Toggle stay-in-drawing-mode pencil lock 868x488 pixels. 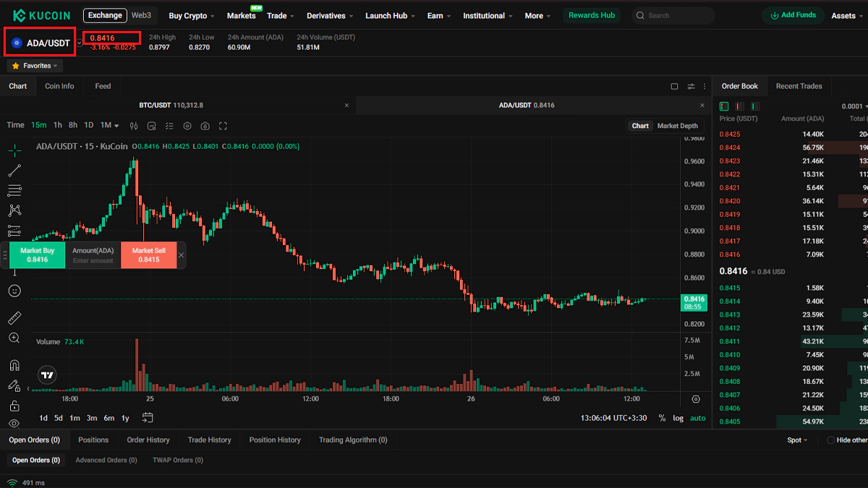[x=14, y=385]
